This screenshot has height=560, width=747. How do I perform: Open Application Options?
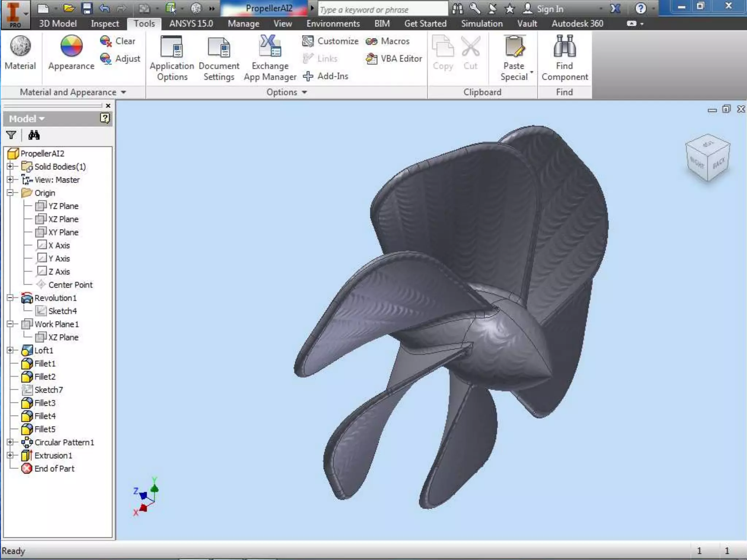172,58
